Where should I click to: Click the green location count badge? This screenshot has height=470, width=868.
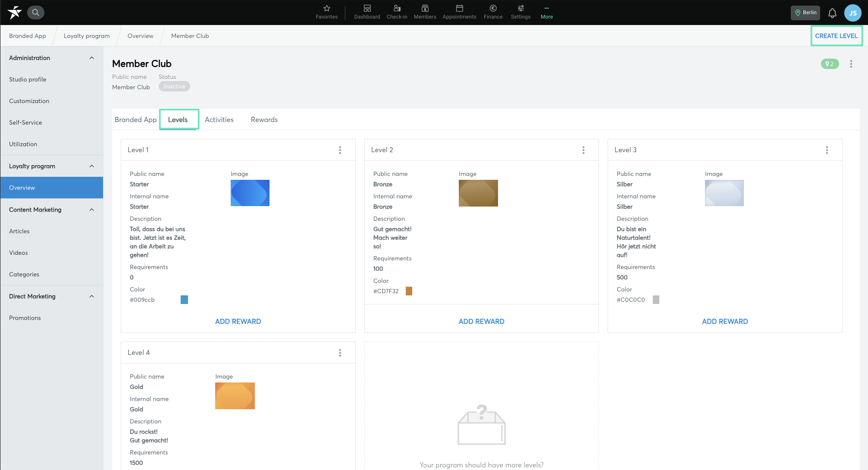(830, 64)
